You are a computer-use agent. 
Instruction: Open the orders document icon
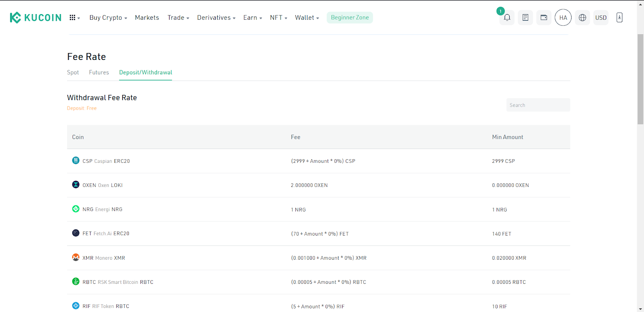[525, 18]
